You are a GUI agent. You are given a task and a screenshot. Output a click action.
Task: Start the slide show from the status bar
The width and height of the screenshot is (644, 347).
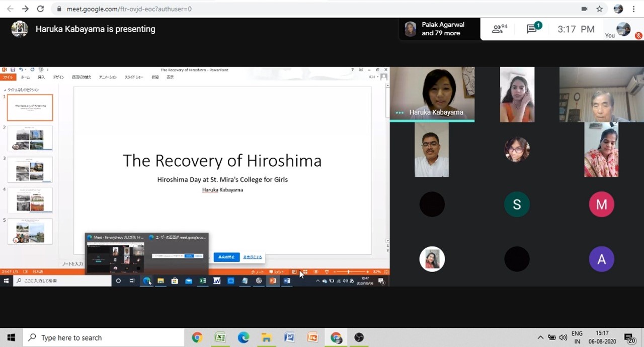[x=327, y=272]
